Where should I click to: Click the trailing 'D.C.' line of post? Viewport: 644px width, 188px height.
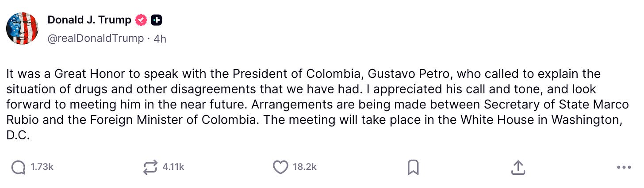coord(18,136)
